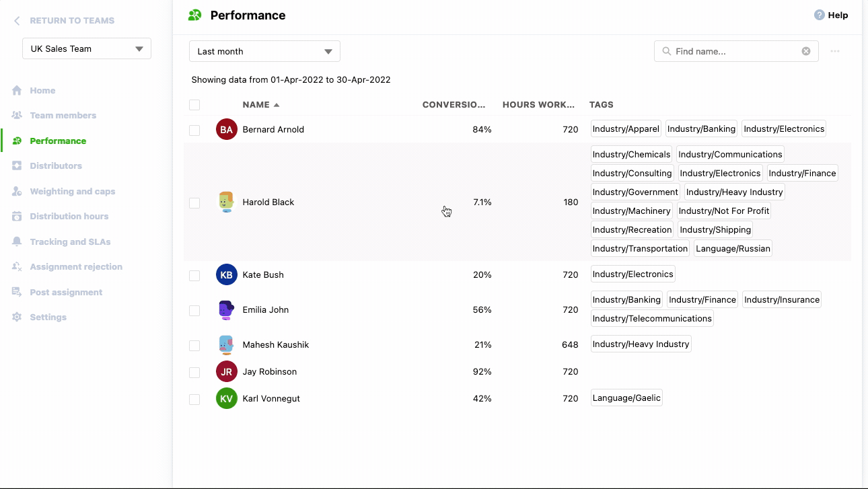Sort by the Name column header
868x489 pixels.
point(256,105)
